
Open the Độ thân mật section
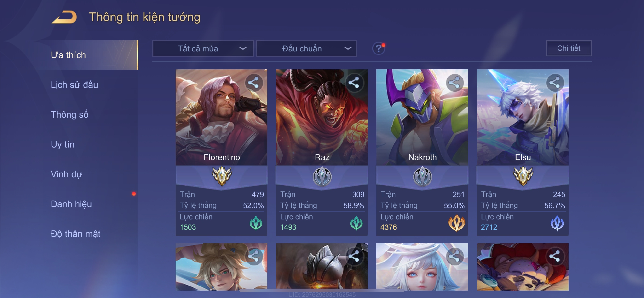tap(75, 234)
